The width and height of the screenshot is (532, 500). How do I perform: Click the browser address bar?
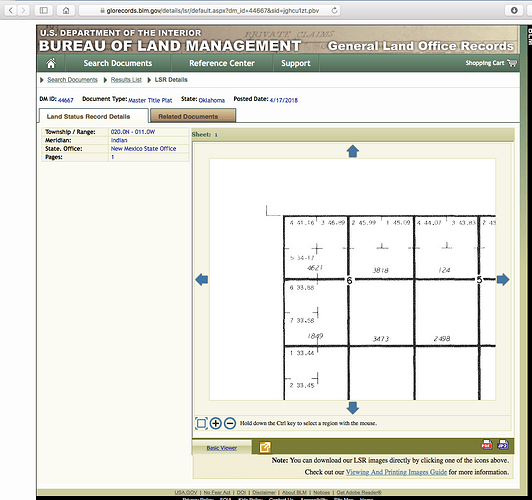[x=210, y=11]
